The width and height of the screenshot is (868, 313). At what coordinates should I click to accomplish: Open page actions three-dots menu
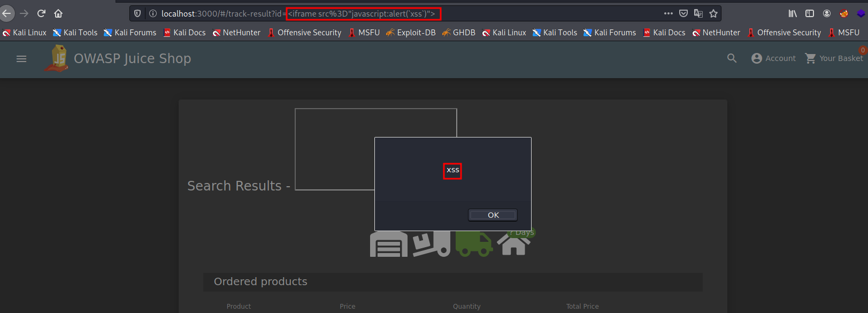(x=669, y=13)
